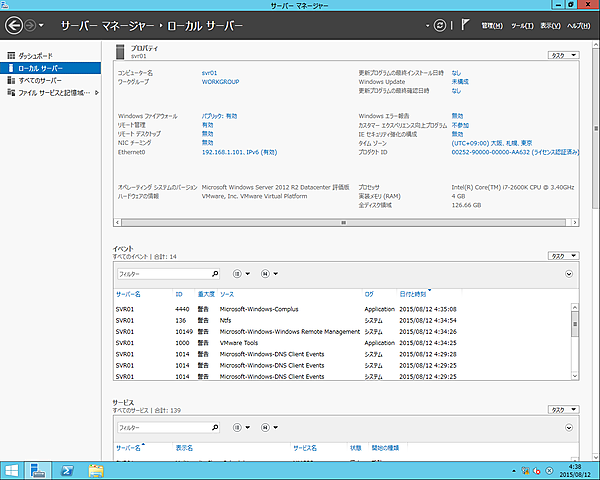This screenshot has width=600, height=480.
Task: Click the Windows Start button
Action: tap(12, 470)
